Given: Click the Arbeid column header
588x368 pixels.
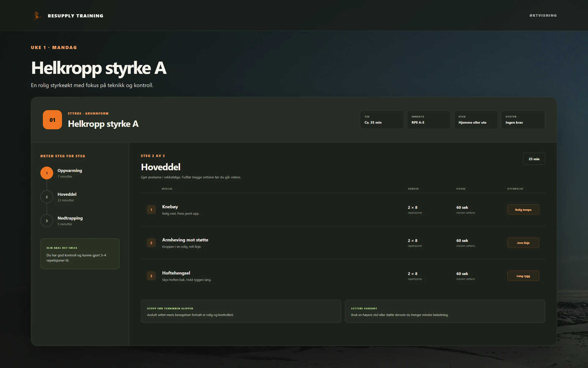Looking at the screenshot, I should pos(413,189).
